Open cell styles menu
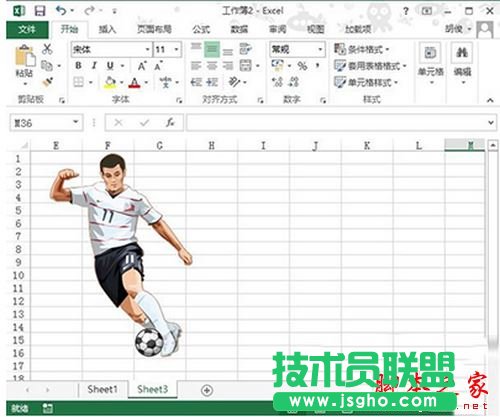500x417 pixels. coord(366,82)
